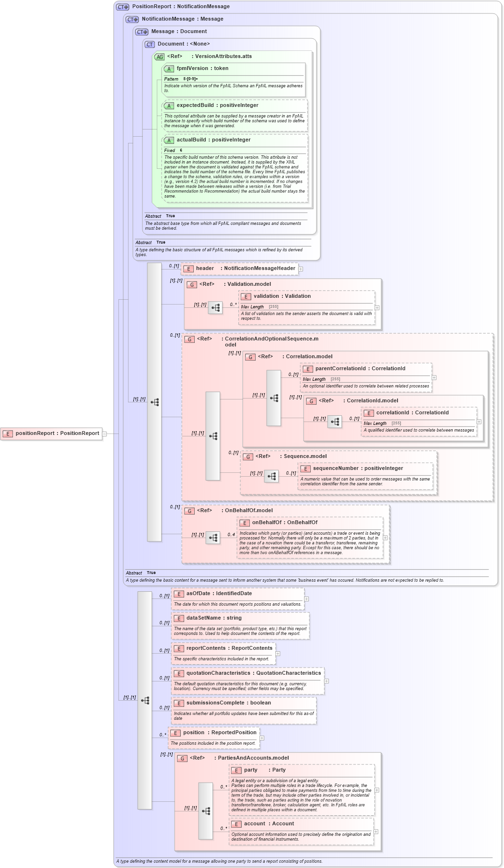The image size is (504, 868).
Task: Click the sequence compositor icon inside Sequence.model
Action: tap(271, 476)
